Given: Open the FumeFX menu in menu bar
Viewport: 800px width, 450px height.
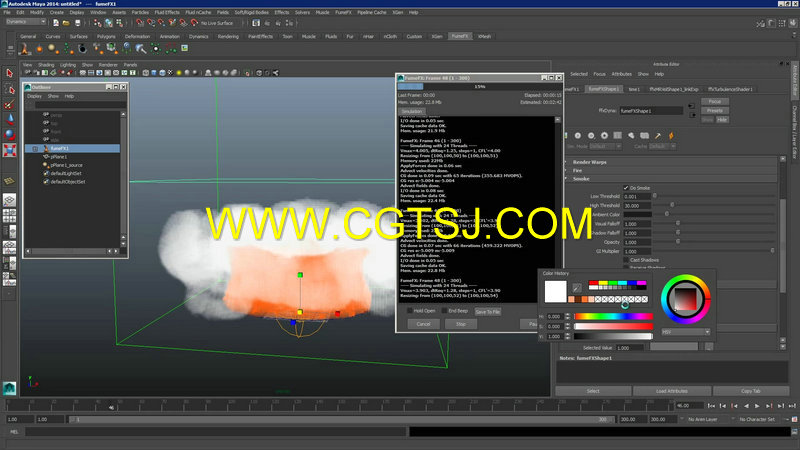Looking at the screenshot, I should (343, 12).
